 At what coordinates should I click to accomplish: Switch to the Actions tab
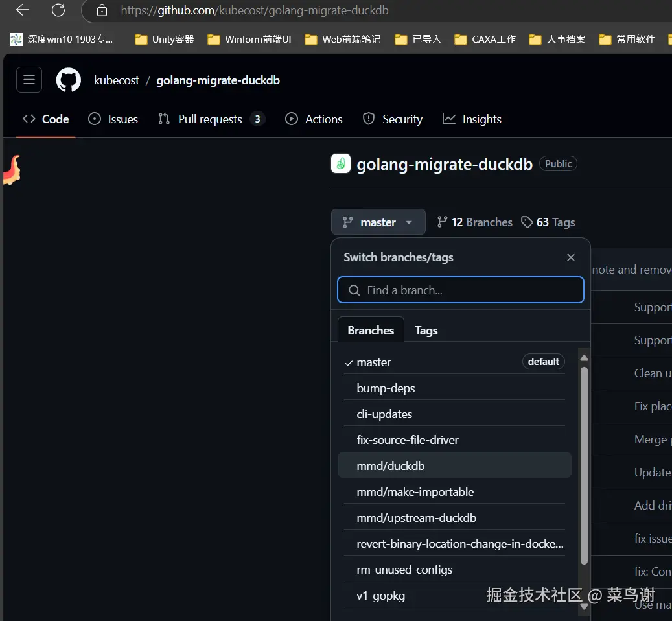tap(314, 119)
